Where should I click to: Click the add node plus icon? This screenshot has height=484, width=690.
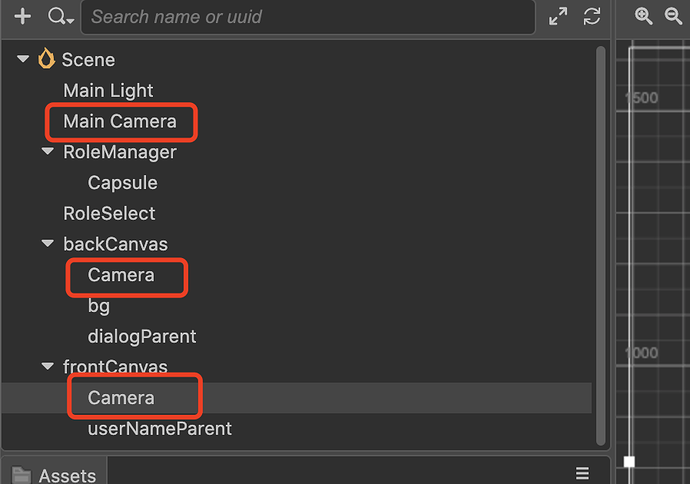23,17
